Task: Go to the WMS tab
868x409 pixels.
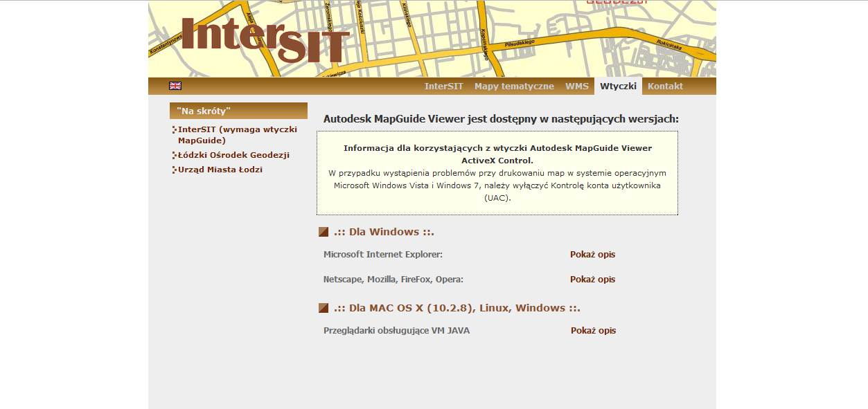Action: tap(577, 87)
